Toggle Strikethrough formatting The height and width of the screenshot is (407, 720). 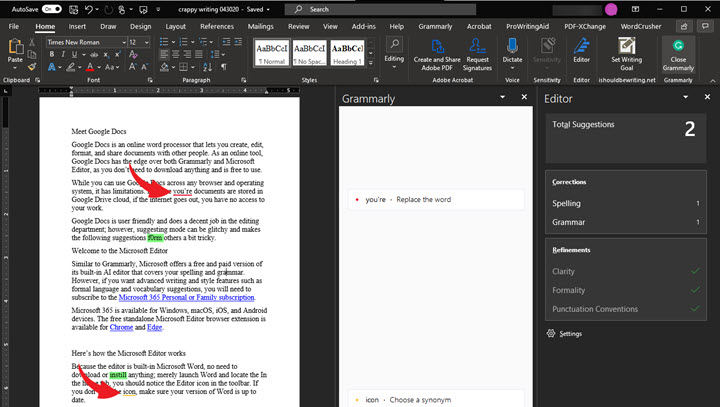(94, 55)
